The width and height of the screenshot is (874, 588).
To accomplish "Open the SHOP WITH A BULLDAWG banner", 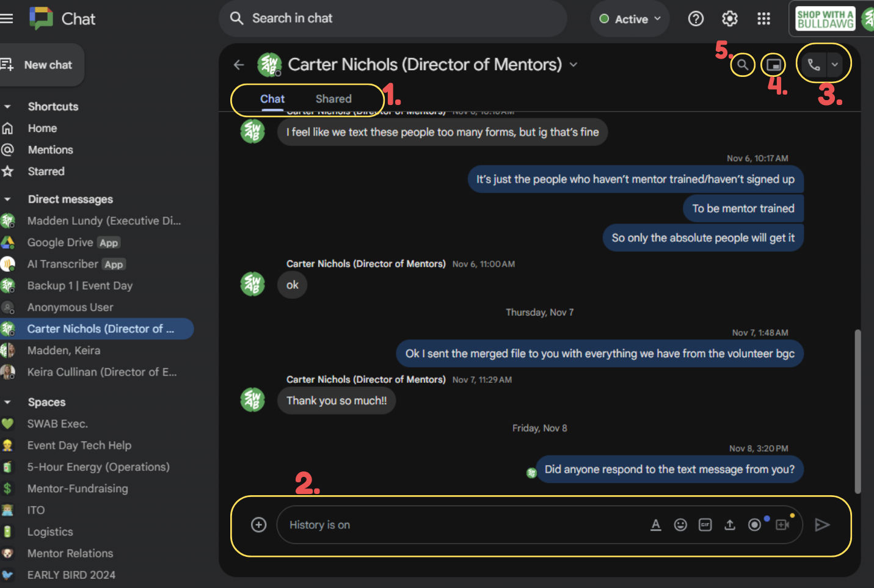I will (x=825, y=18).
